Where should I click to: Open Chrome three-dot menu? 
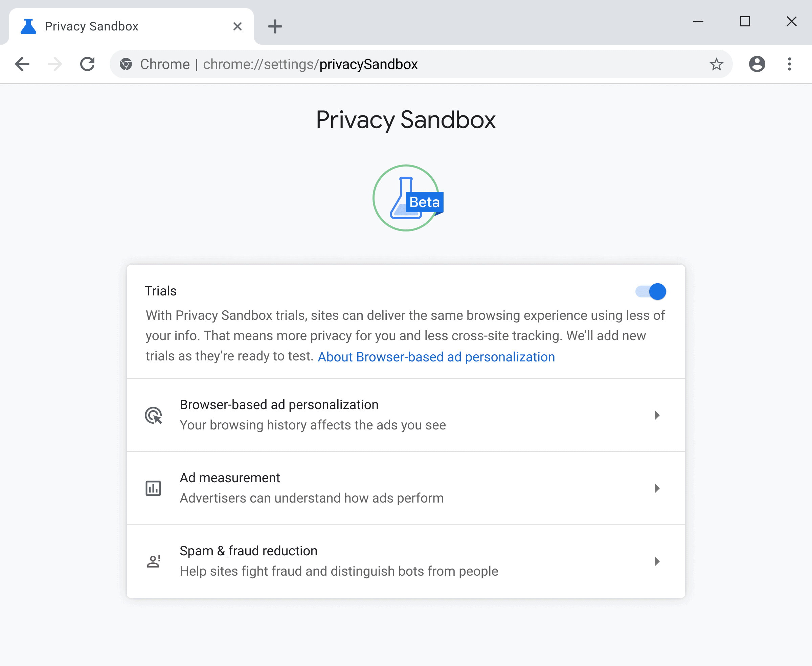[789, 64]
